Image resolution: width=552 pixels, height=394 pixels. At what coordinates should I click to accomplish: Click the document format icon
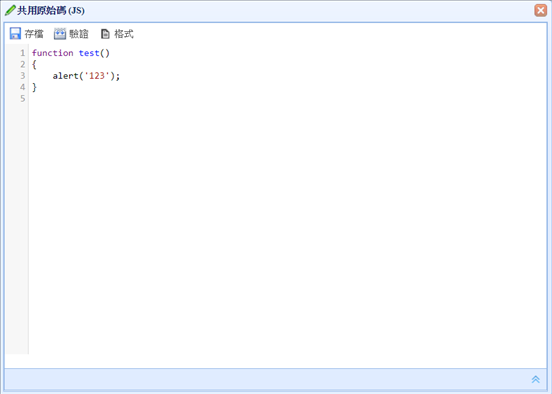point(105,34)
